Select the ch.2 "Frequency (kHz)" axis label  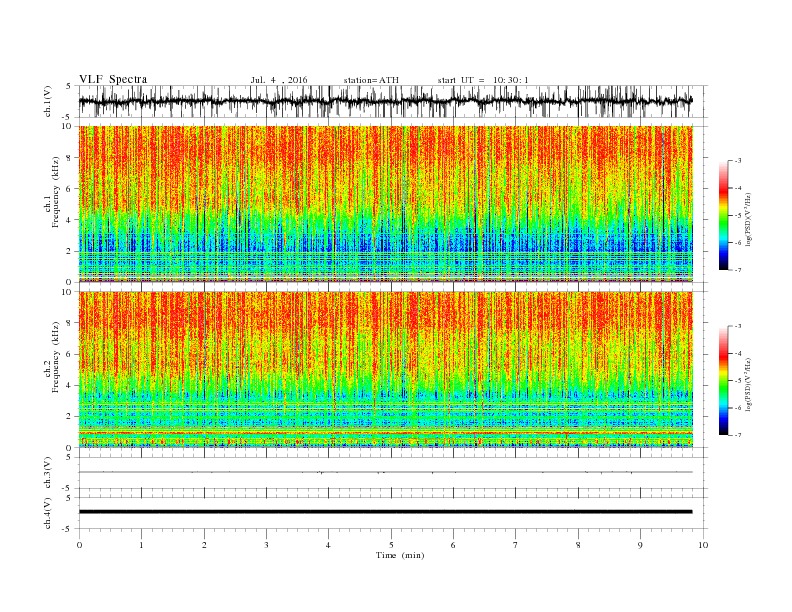tap(56, 356)
